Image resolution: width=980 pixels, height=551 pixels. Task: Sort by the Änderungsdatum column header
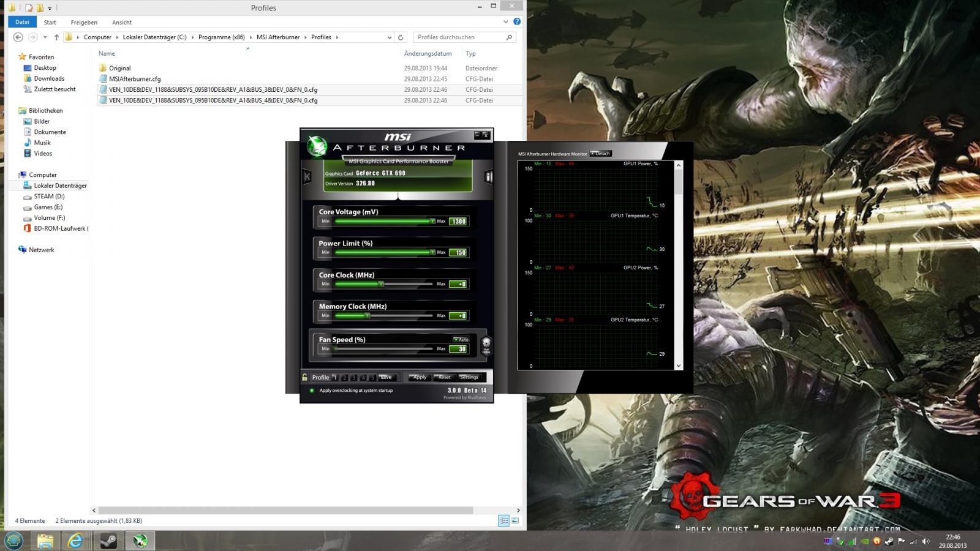428,53
